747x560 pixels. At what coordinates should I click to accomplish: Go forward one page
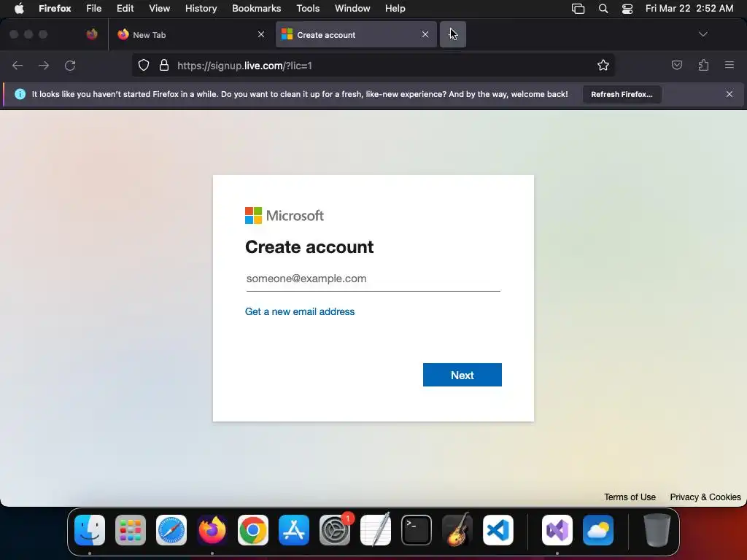(x=44, y=65)
